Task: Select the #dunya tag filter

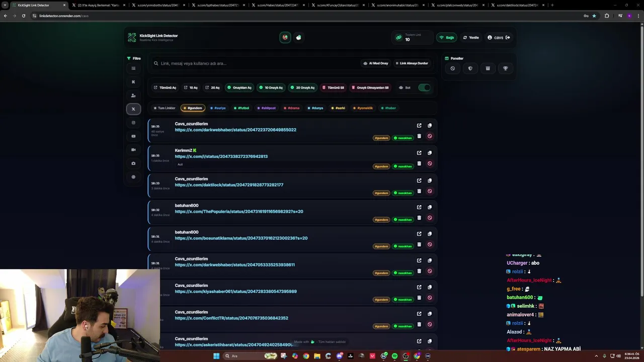Action: [315, 108]
